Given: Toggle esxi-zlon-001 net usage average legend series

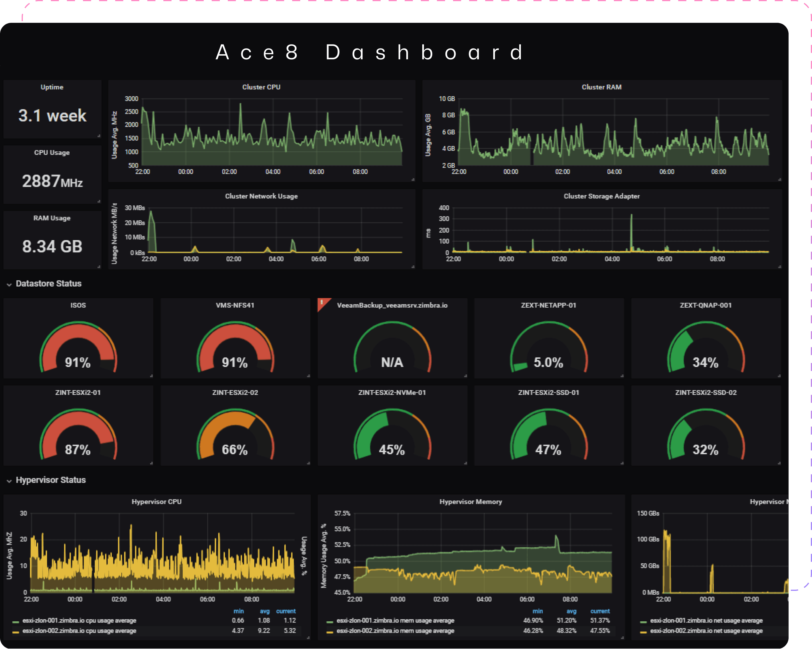Looking at the screenshot, I should pos(707,620).
